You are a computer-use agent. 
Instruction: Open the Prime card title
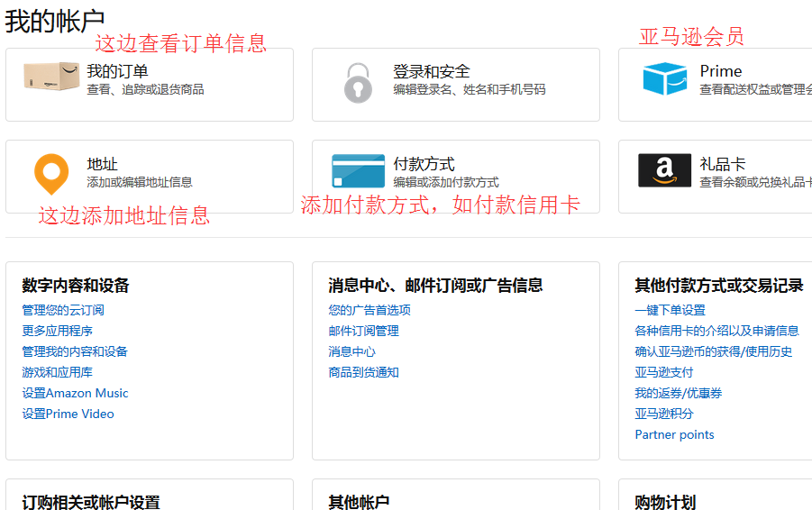[x=721, y=71]
